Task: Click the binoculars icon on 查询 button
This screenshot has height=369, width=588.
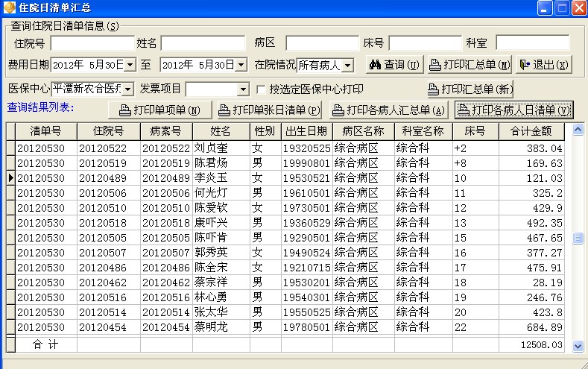Action: coord(375,65)
